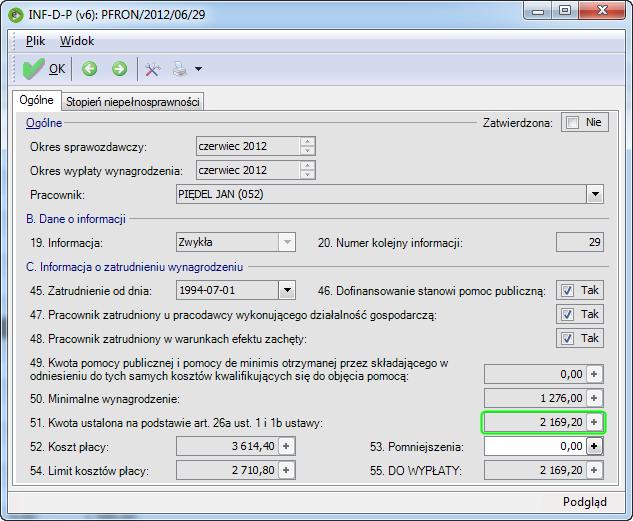Click C. Informacja o zatrudnieniu wynagrodzeniu heading
This screenshot has height=521, width=633.
[x=134, y=267]
